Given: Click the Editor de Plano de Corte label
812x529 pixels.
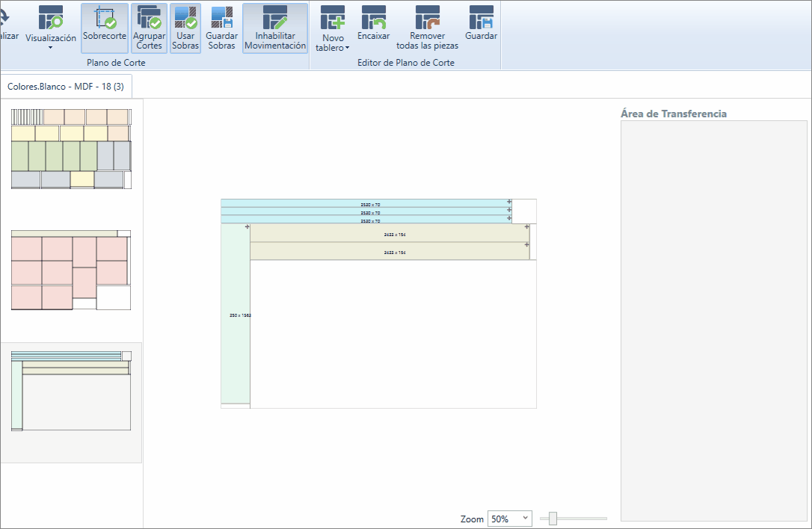Looking at the screenshot, I should [x=405, y=63].
